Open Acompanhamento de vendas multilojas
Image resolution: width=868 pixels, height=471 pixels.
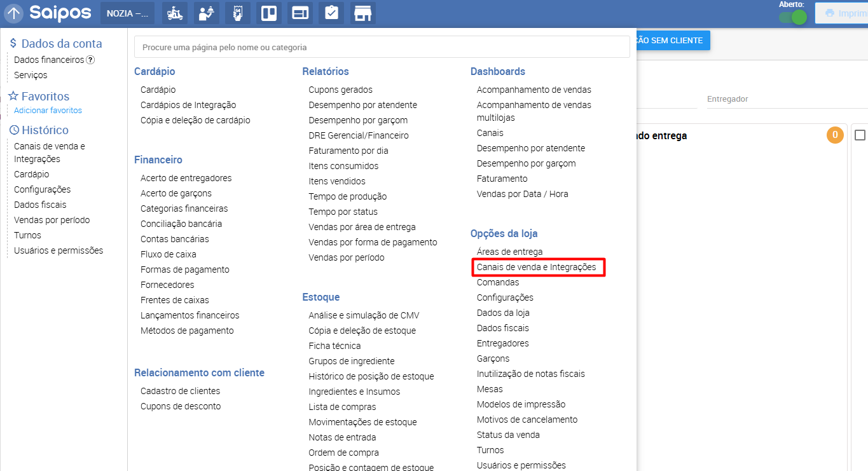tap(534, 111)
